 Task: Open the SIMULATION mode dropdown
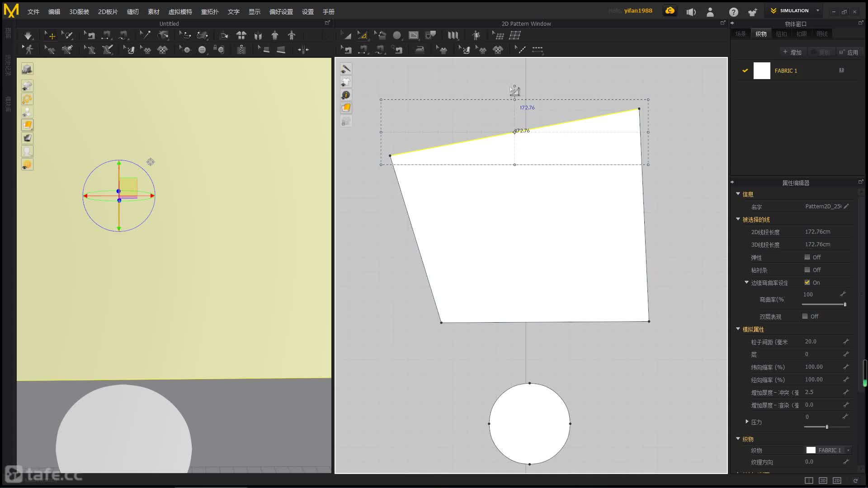coord(817,10)
